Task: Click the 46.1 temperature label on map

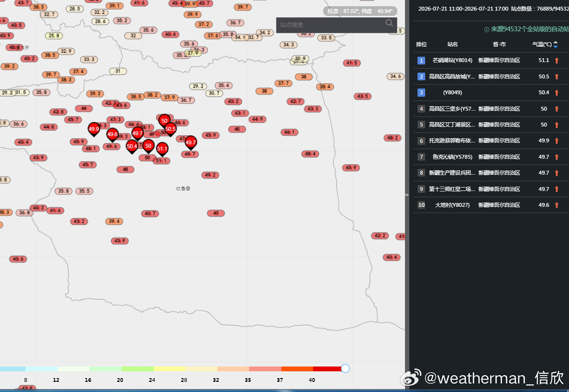Action: click(x=289, y=132)
